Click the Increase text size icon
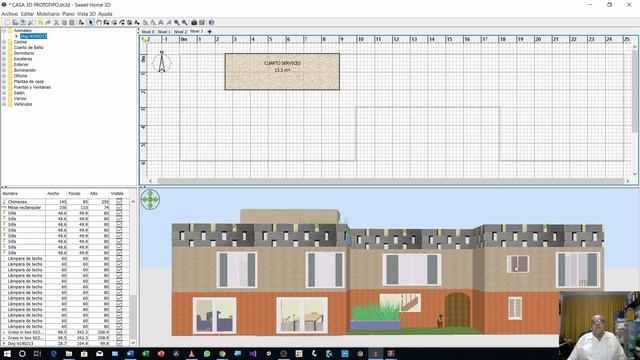 coord(146,22)
